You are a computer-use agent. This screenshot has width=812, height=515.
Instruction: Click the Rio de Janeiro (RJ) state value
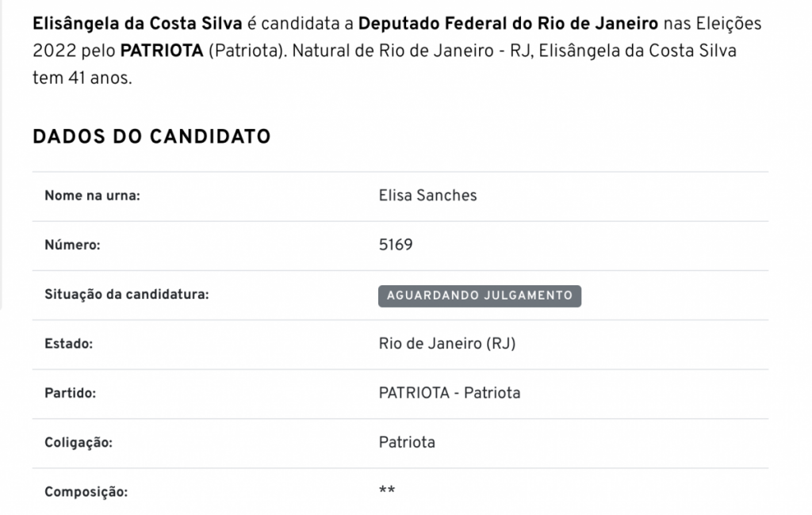[x=448, y=344]
